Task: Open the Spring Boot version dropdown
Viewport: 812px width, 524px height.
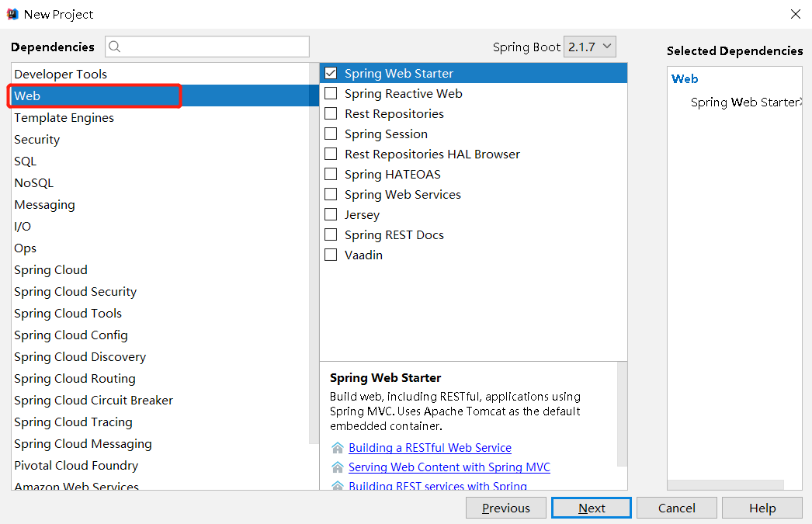Action: [x=589, y=47]
